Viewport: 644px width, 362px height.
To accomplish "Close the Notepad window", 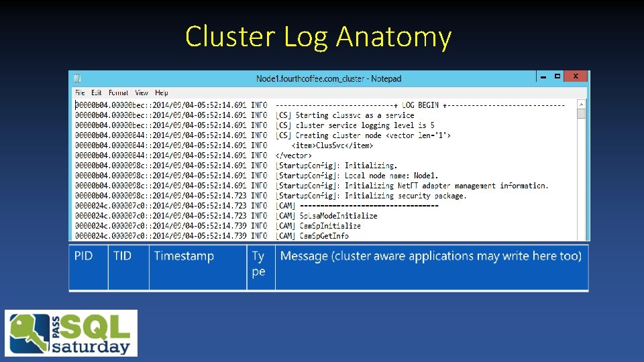I will tap(576, 76).
